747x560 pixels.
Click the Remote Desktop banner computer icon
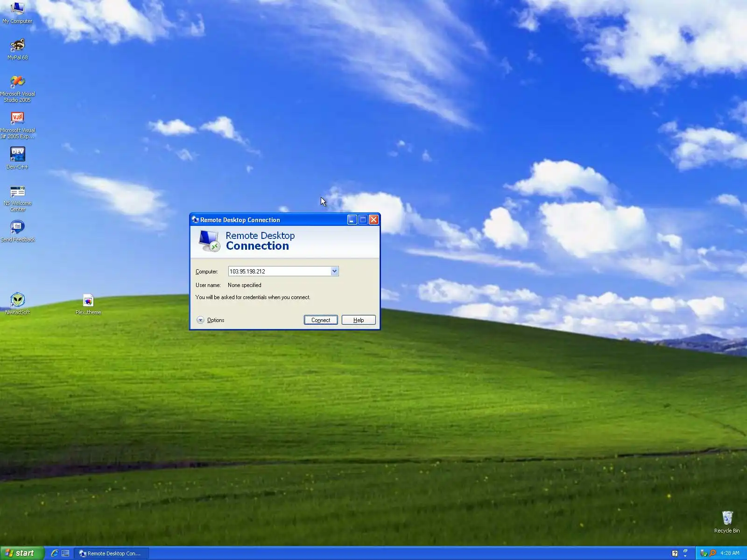click(x=209, y=241)
